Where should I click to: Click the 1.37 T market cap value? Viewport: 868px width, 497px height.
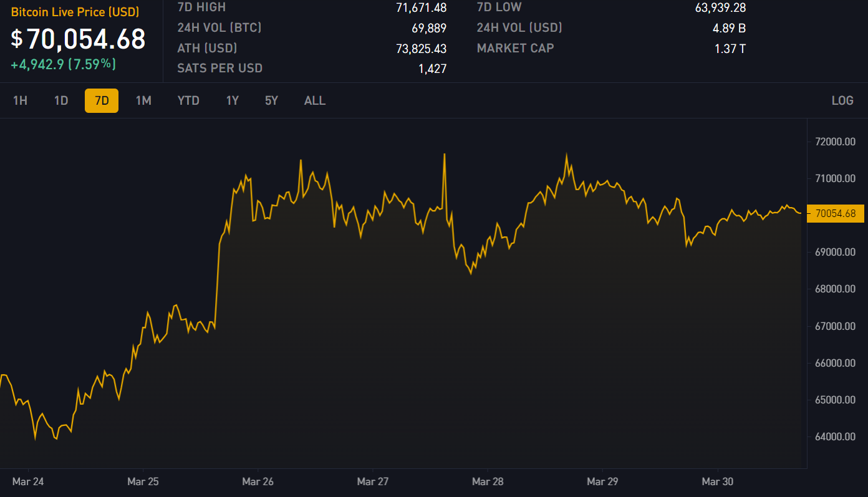click(x=730, y=49)
